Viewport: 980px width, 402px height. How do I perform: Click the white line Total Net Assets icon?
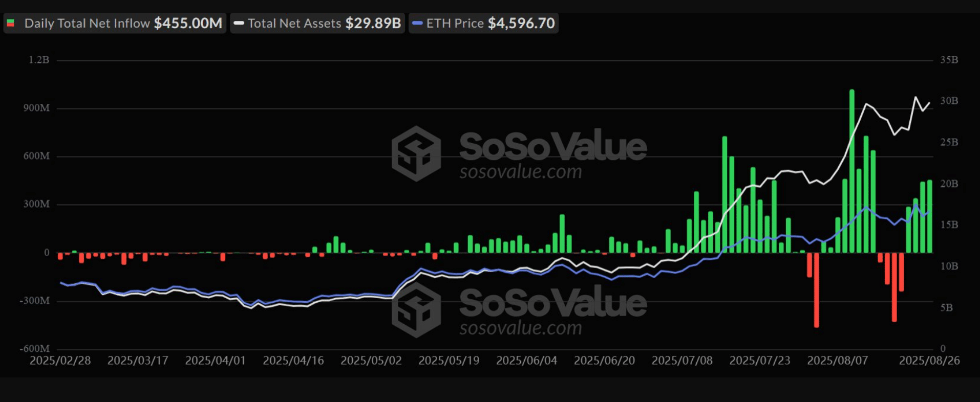(239, 24)
